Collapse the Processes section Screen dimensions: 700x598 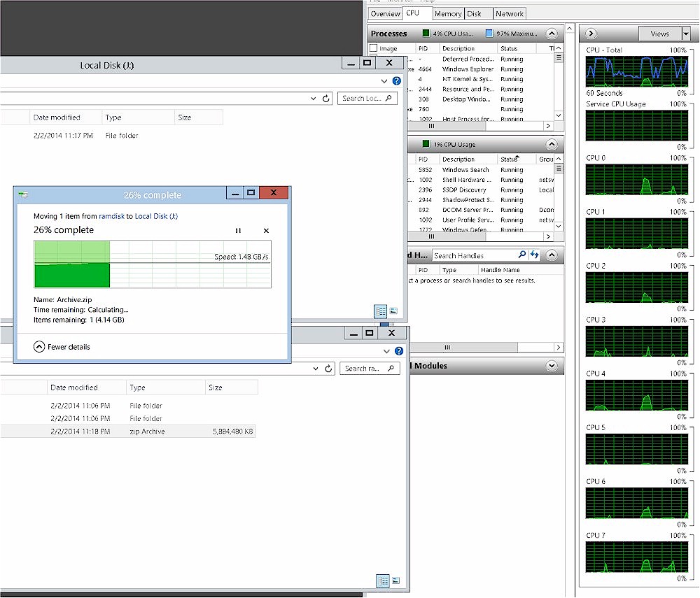[552, 34]
